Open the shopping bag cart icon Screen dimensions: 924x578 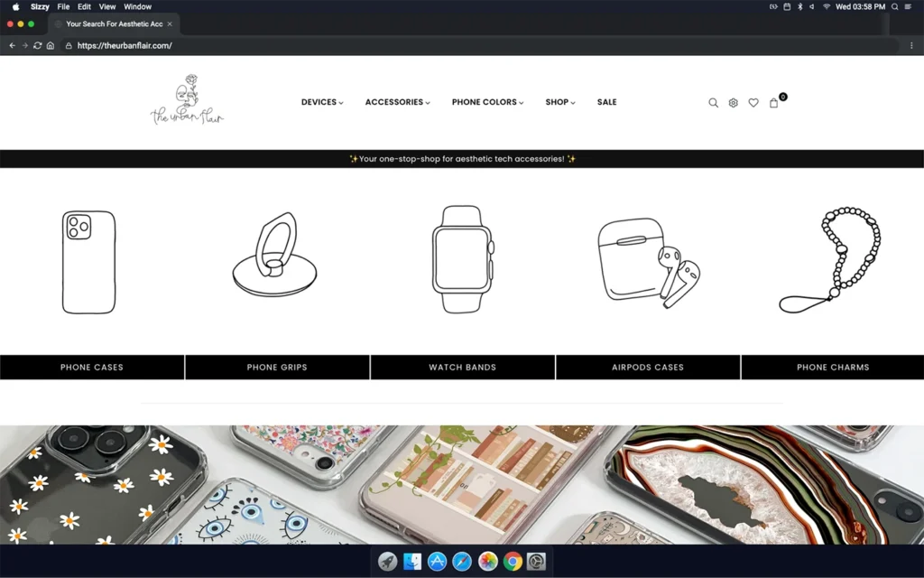pyautogui.click(x=774, y=103)
